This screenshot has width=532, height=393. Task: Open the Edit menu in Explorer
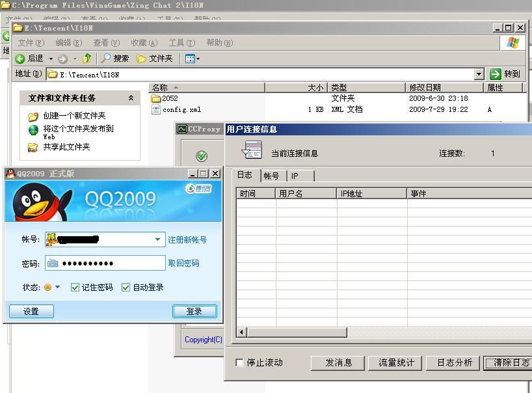69,43
